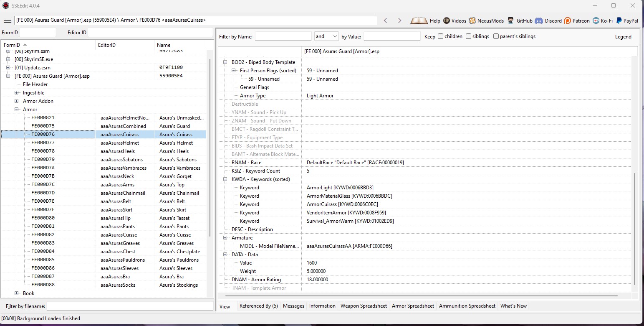The width and height of the screenshot is (644, 326).
Task: Collapse Armature node
Action: point(225,238)
